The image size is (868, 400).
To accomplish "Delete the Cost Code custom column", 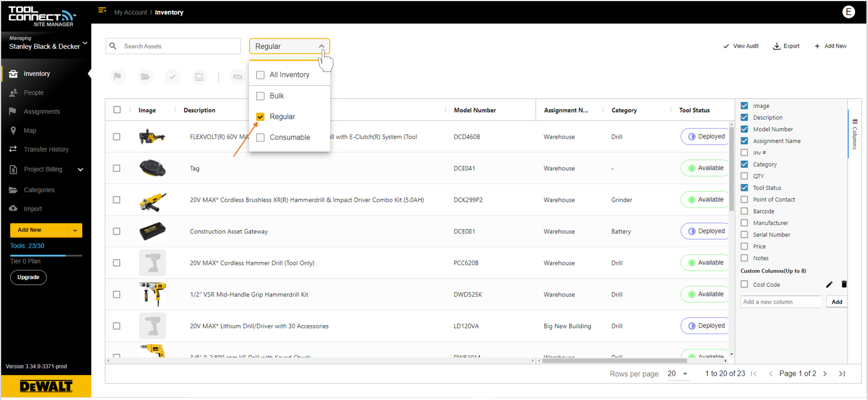I will pos(844,285).
